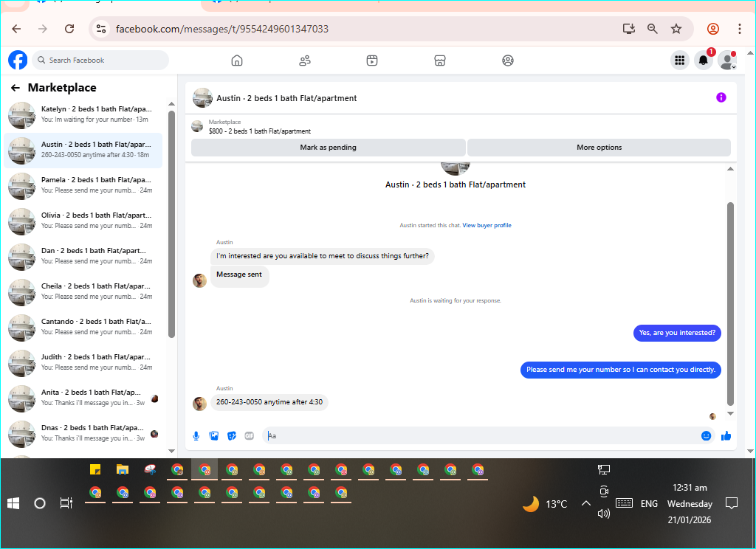The image size is (756, 549).
Task: Open the browser zoom magnifier icon
Action: (x=653, y=29)
